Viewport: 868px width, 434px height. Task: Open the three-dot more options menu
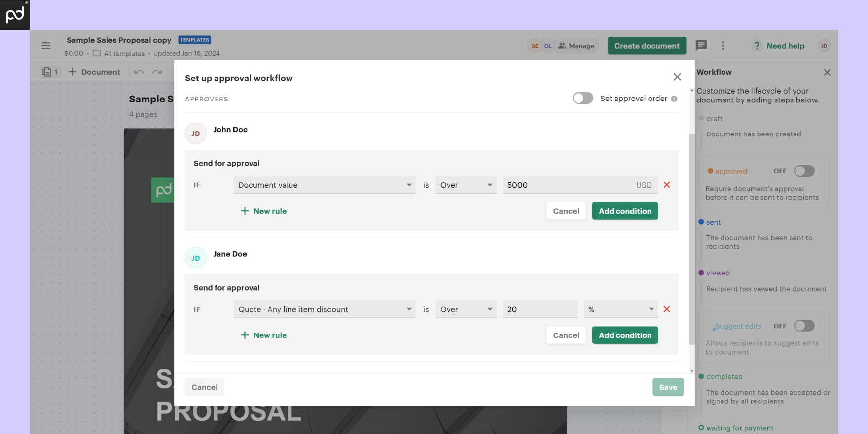click(x=723, y=46)
